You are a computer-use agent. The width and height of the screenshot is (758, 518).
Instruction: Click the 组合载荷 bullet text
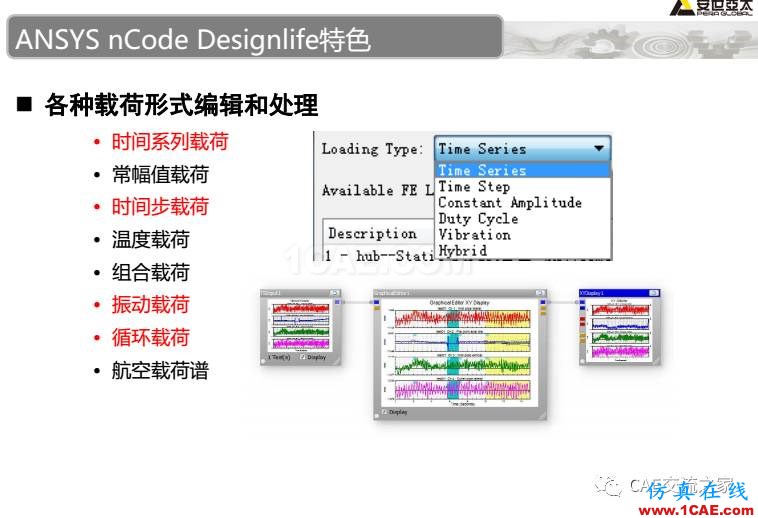(x=151, y=273)
